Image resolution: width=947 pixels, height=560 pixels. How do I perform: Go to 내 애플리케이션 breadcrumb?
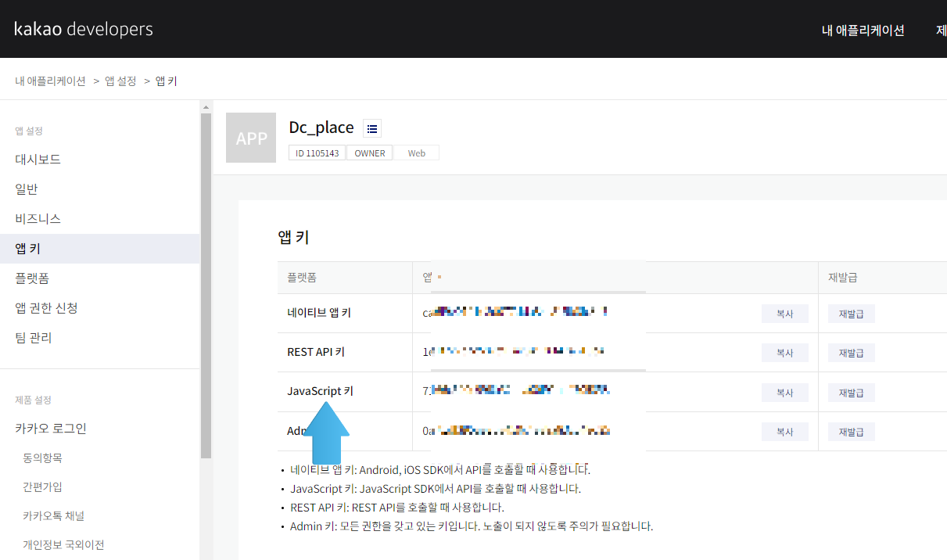click(x=50, y=81)
